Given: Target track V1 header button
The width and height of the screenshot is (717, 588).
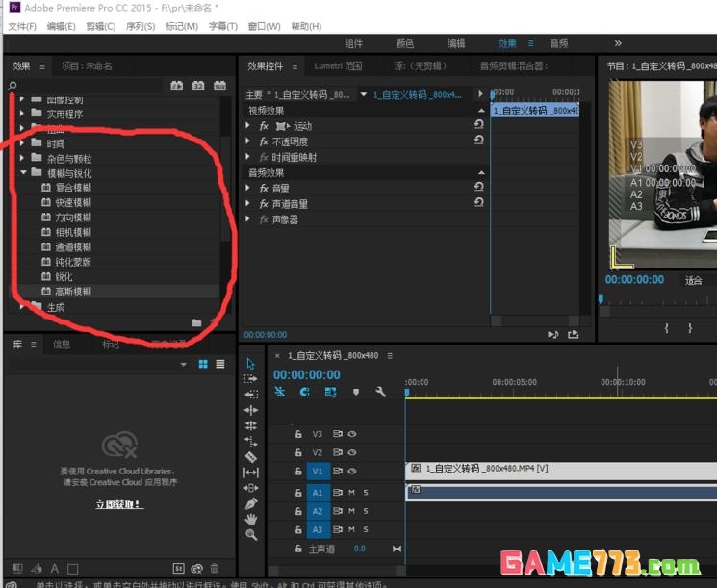Looking at the screenshot, I should click(x=318, y=472).
